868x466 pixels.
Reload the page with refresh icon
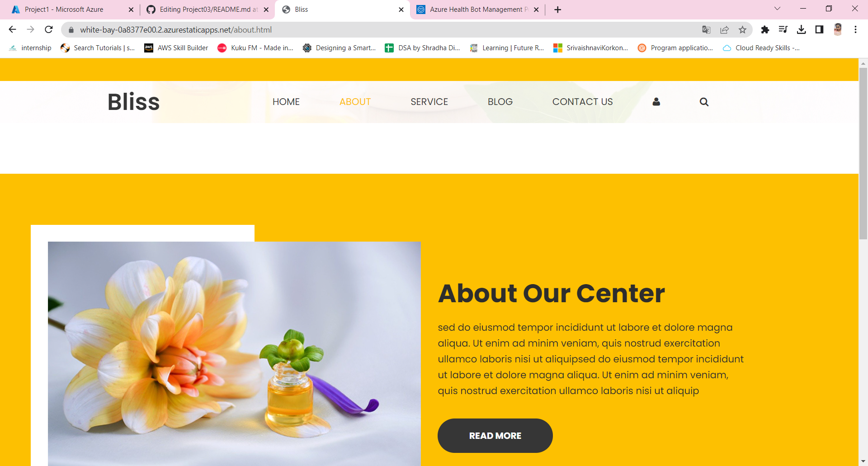coord(49,30)
